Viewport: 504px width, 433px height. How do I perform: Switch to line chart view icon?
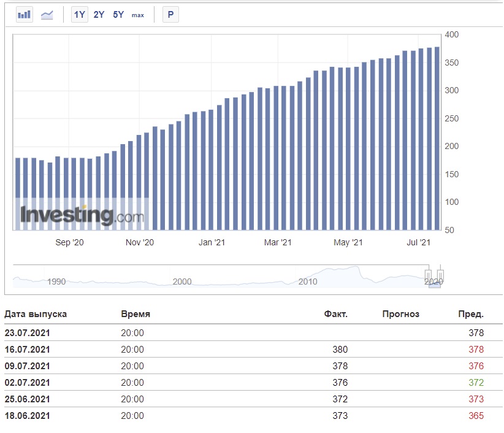[x=47, y=15]
